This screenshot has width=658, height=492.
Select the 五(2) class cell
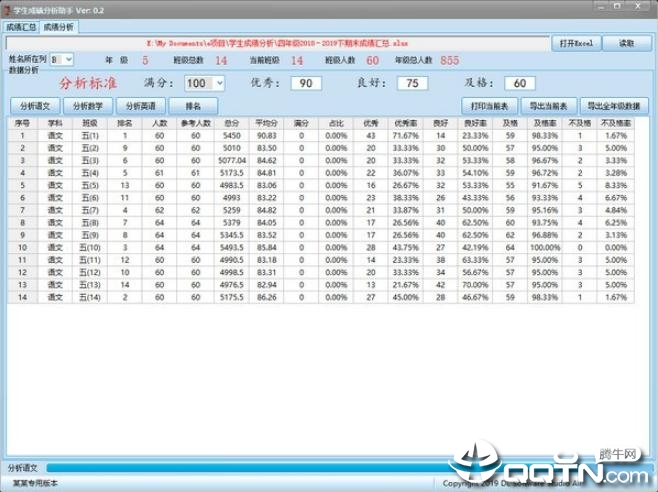90,148
